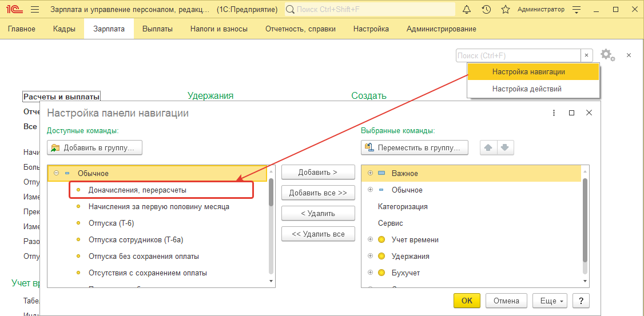Click the main menu hamburger icon

pos(34,10)
